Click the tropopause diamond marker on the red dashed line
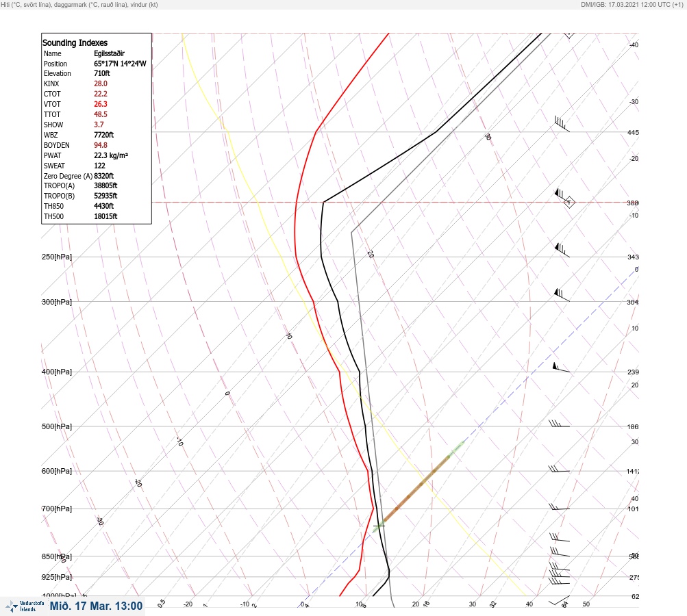 (569, 203)
